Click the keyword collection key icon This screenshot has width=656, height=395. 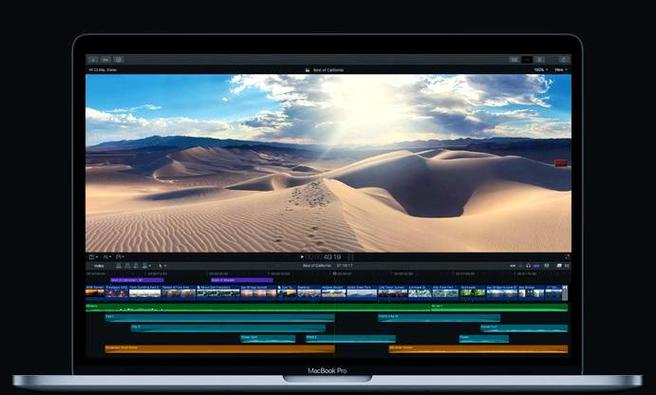[x=106, y=60]
